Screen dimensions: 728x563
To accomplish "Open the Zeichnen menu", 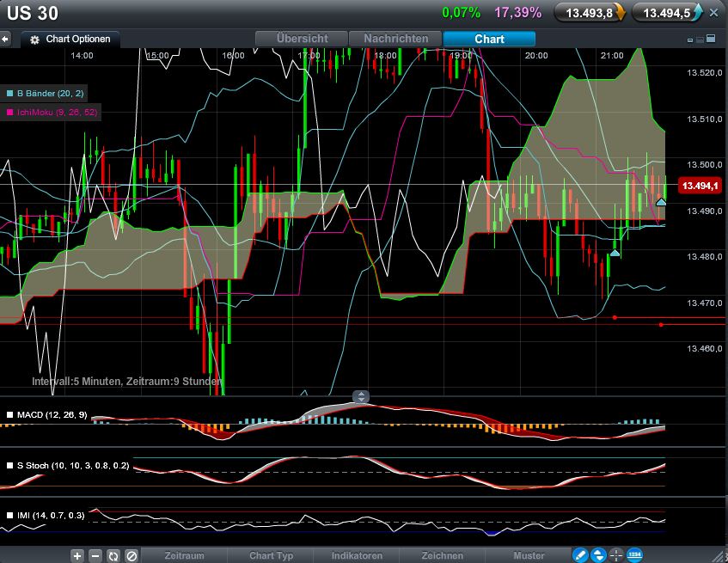I will pyautogui.click(x=443, y=555).
